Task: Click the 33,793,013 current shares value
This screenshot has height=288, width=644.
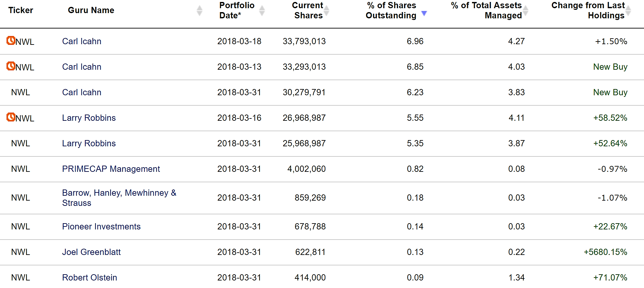Action: coord(304,41)
